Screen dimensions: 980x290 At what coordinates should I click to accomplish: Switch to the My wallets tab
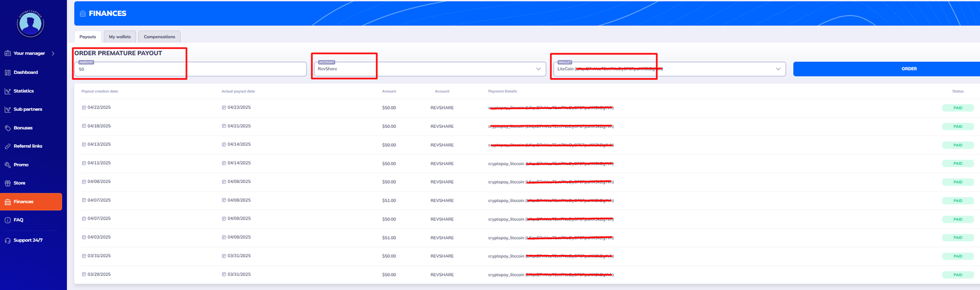pos(119,37)
